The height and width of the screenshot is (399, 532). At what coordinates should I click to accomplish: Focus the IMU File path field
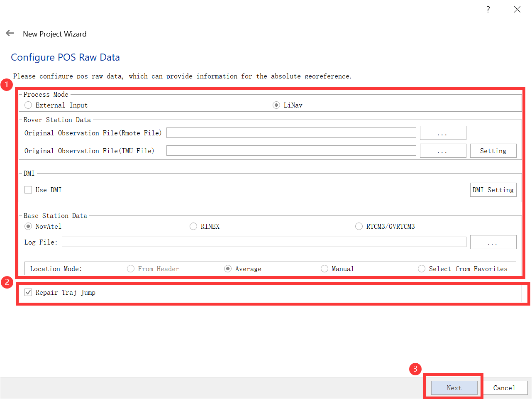pos(291,151)
